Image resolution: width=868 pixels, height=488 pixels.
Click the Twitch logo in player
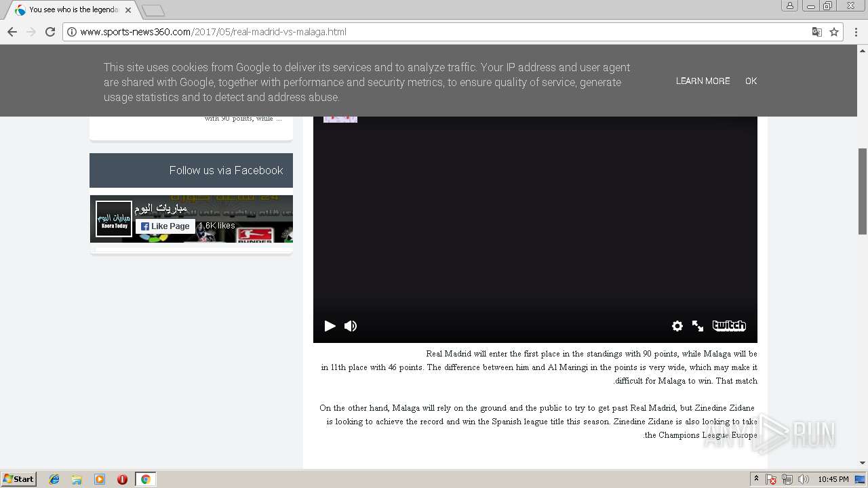coord(729,326)
